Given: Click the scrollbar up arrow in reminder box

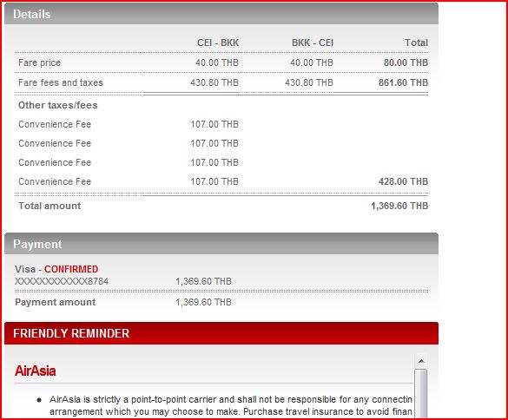Looking at the screenshot, I should click(x=421, y=361).
